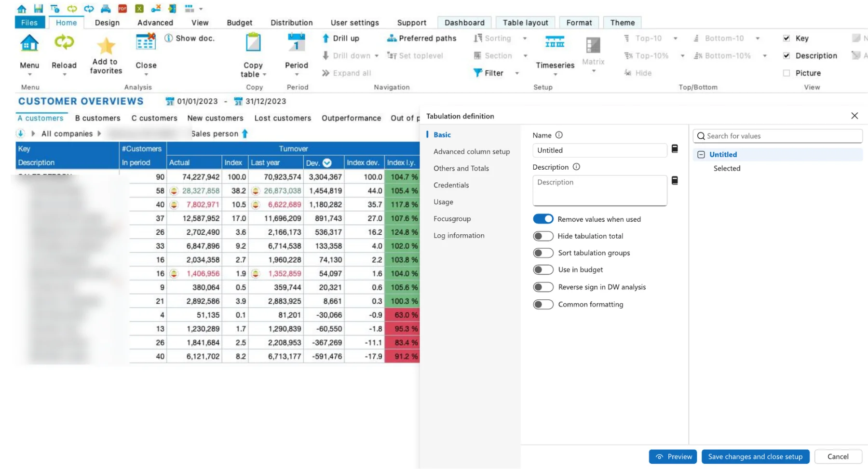Click Add to favorites star icon
Image resolution: width=868 pixels, height=469 pixels.
[106, 46]
